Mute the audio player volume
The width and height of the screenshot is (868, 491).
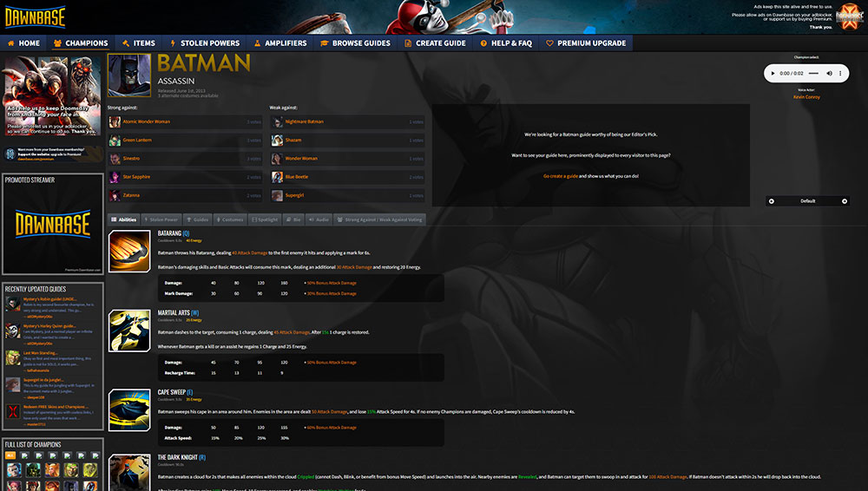829,73
